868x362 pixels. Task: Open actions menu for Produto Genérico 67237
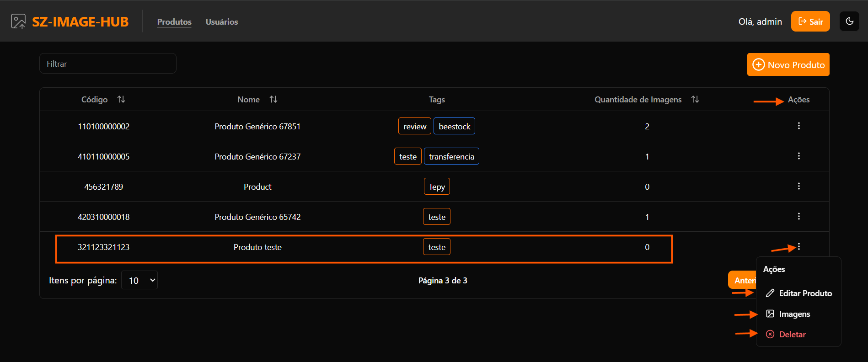(798, 156)
